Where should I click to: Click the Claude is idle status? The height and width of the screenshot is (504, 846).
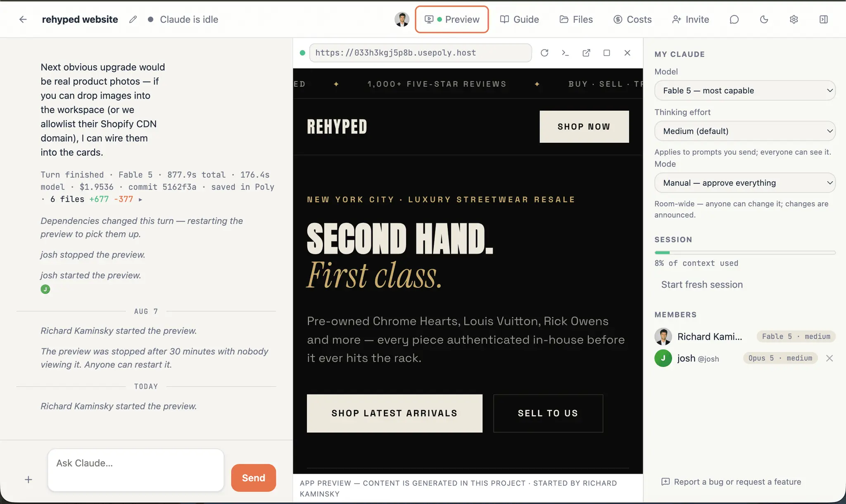click(x=183, y=19)
